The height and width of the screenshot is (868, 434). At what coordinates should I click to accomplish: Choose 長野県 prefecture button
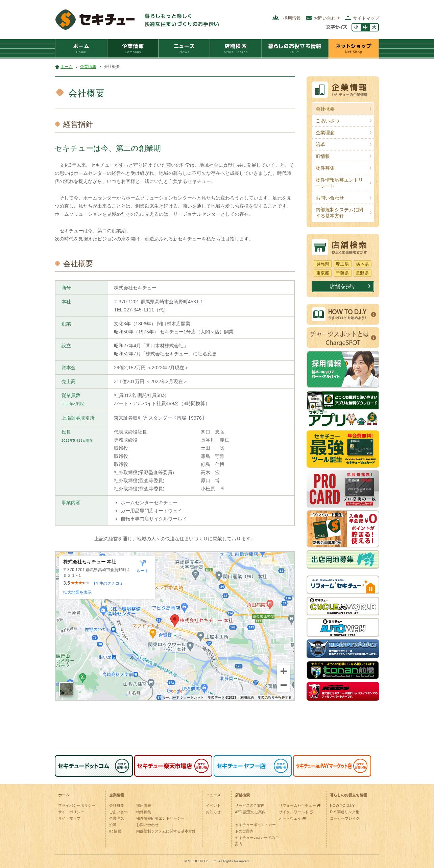pyautogui.click(x=362, y=273)
